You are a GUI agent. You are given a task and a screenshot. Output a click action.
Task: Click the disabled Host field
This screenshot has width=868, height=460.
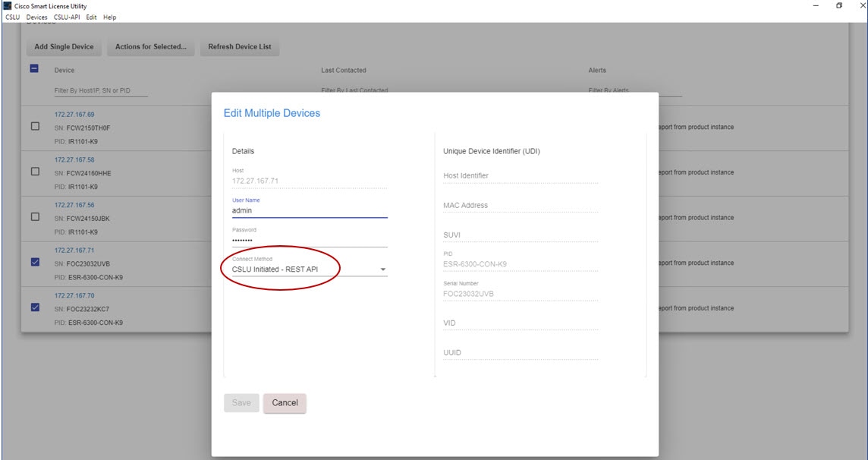coord(310,181)
